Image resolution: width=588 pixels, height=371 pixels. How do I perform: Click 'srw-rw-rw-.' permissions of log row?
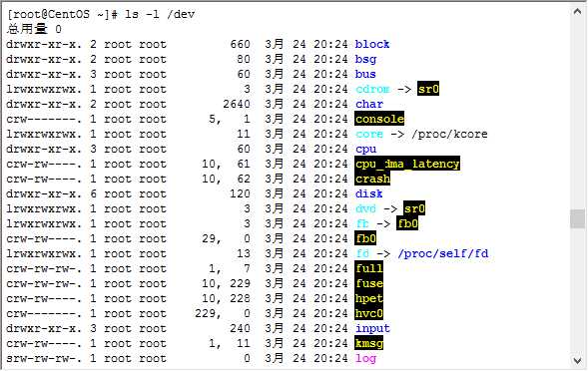click(x=44, y=359)
